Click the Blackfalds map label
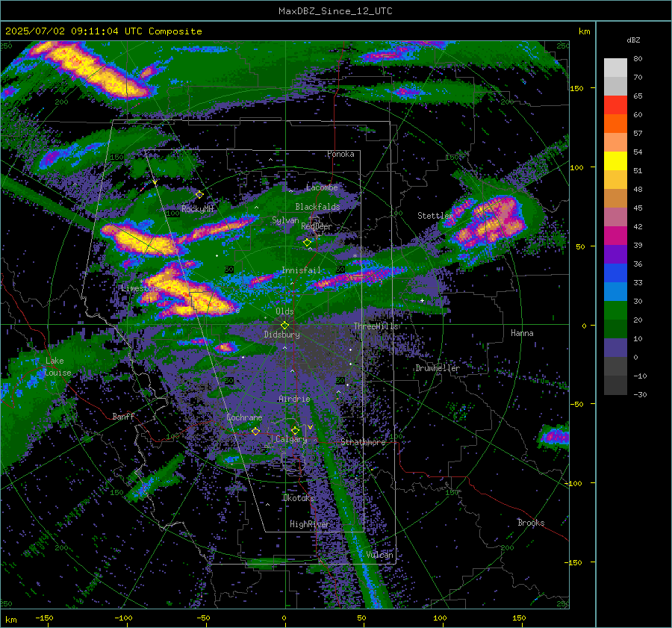672x628 pixels. (317, 207)
